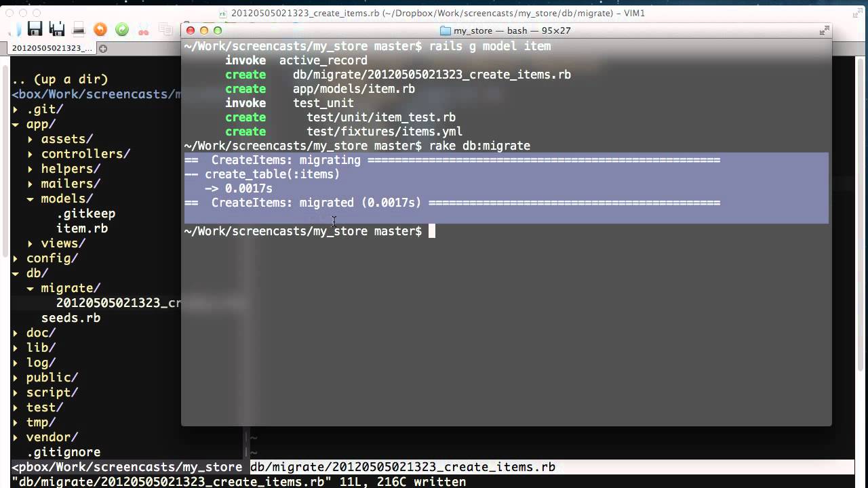Collapse the models/ folder
This screenshot has height=488, width=868.
31,199
